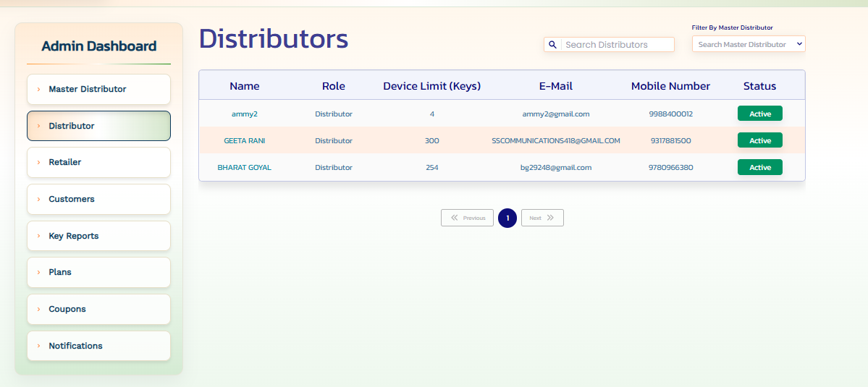Click the chevron icon beside Notifications
The image size is (868, 387).
point(39,346)
